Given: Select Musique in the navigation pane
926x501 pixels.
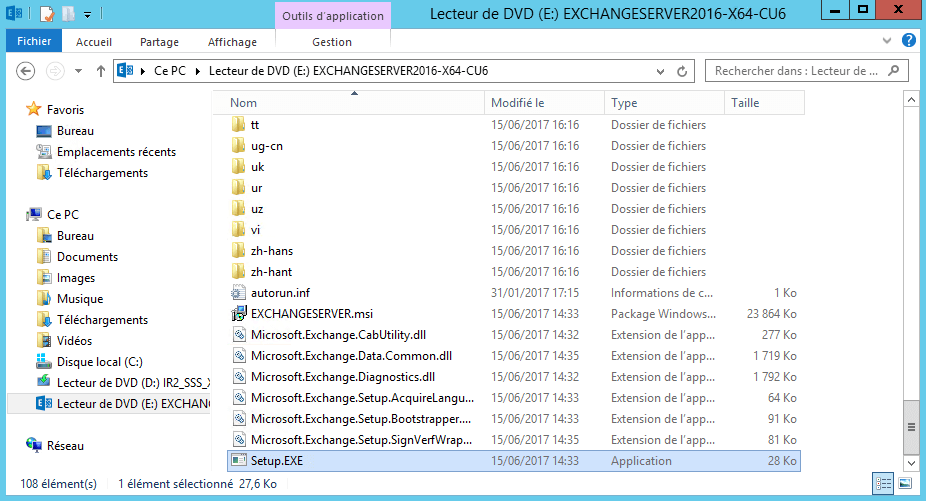Looking at the screenshot, I should [x=80, y=298].
